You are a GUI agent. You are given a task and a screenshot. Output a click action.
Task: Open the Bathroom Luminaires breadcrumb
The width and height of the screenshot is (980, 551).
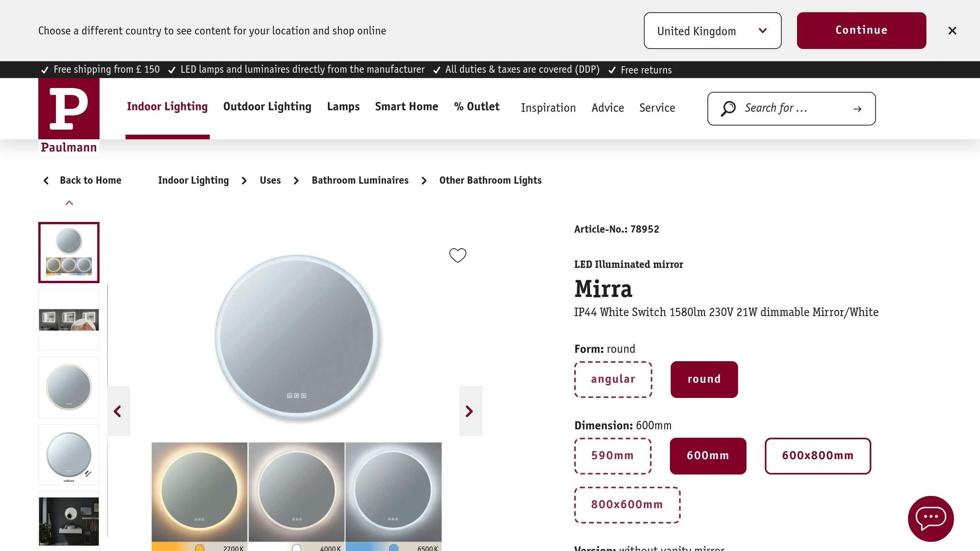[360, 180]
